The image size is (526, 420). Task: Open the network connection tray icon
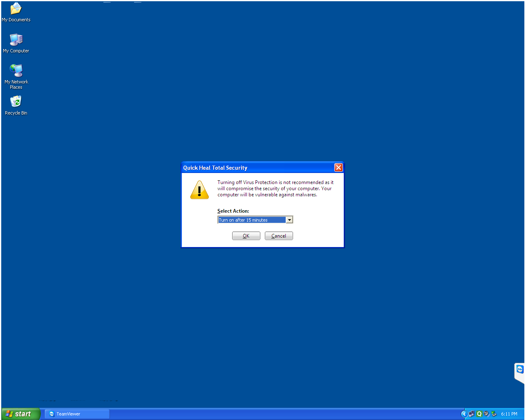(472, 414)
